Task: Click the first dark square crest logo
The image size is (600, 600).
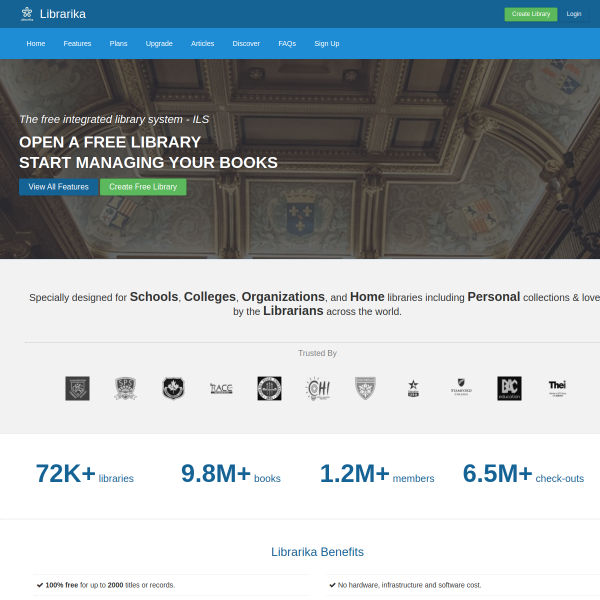Action: [78, 388]
